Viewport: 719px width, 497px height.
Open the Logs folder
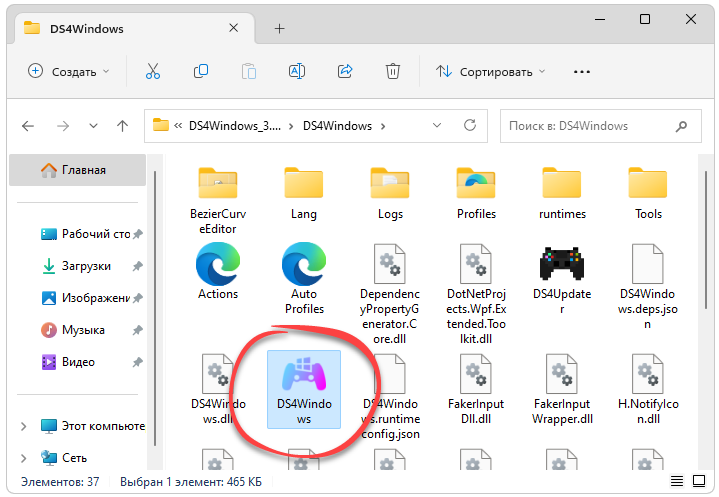(x=390, y=193)
